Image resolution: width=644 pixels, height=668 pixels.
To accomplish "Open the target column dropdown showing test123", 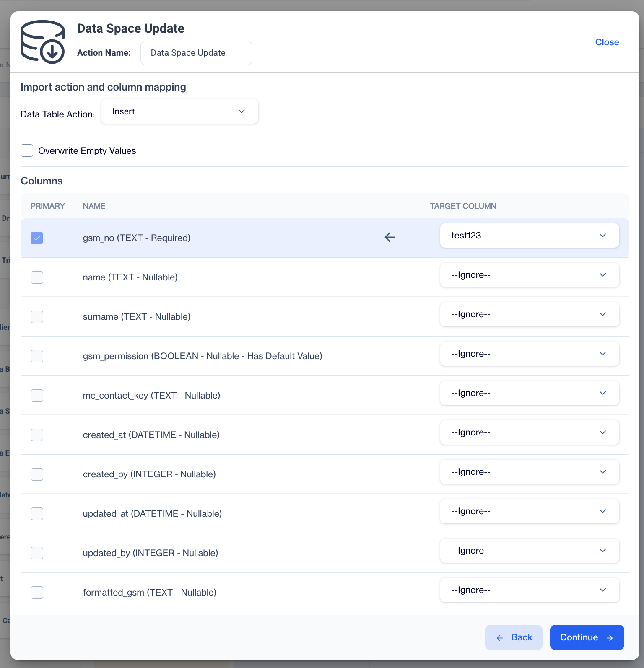I will [530, 236].
